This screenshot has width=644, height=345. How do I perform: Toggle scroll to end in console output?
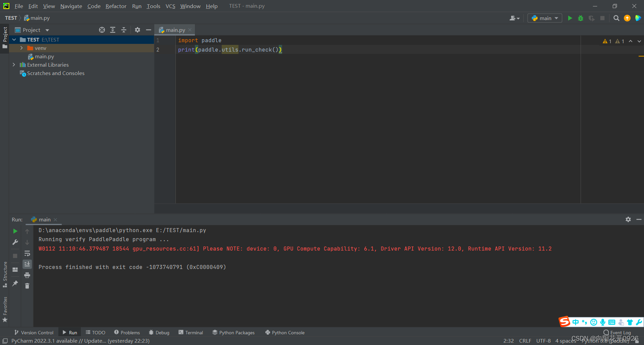click(x=27, y=264)
